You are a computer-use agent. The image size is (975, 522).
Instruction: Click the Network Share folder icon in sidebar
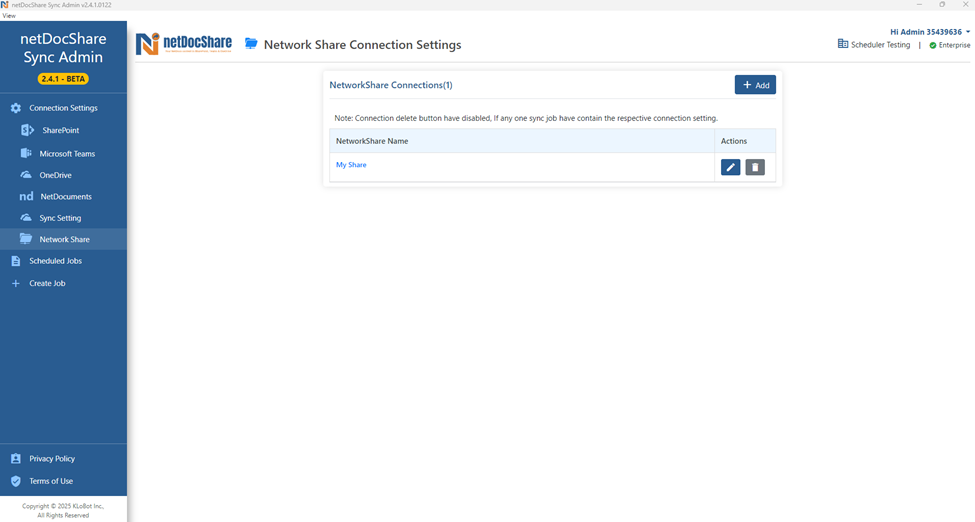point(26,239)
